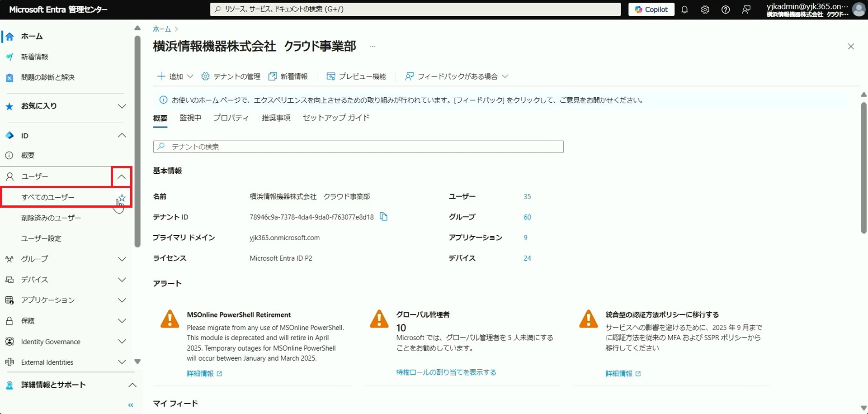The width and height of the screenshot is (868, 414).
Task: Copy the tenant ID to clipboard
Action: point(383,217)
